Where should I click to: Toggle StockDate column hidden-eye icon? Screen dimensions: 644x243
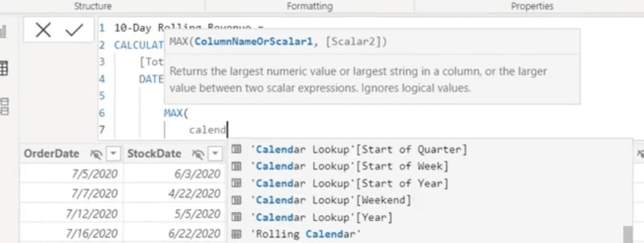[x=198, y=154]
